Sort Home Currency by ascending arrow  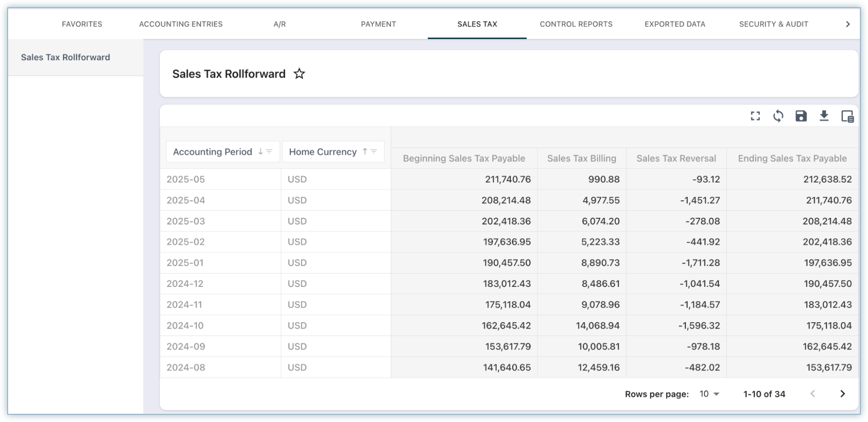pos(365,152)
